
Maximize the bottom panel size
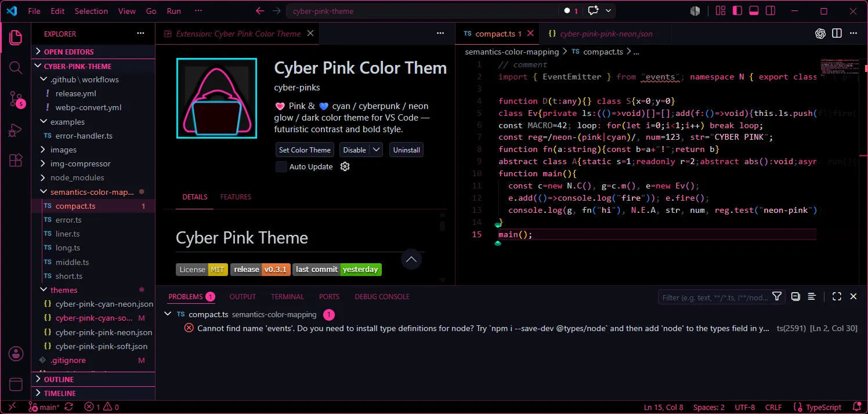point(837,297)
